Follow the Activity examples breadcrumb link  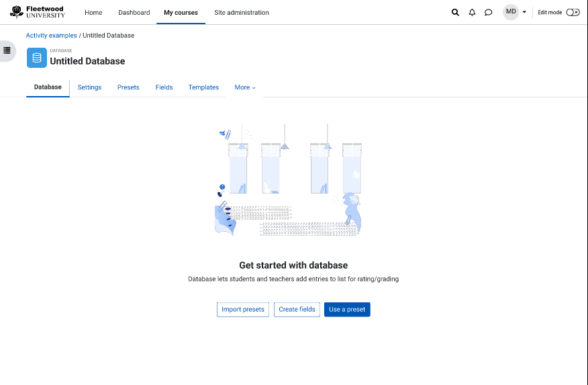[x=52, y=35]
